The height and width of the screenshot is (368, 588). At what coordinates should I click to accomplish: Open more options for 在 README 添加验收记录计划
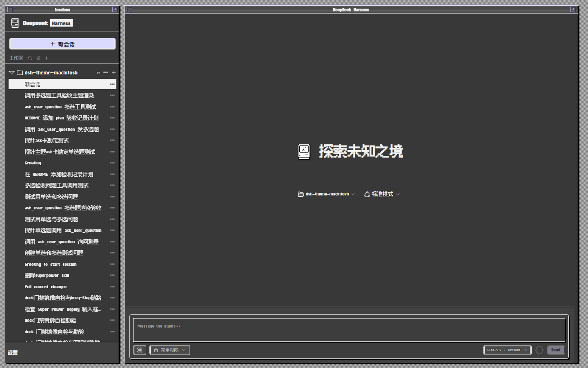point(112,174)
